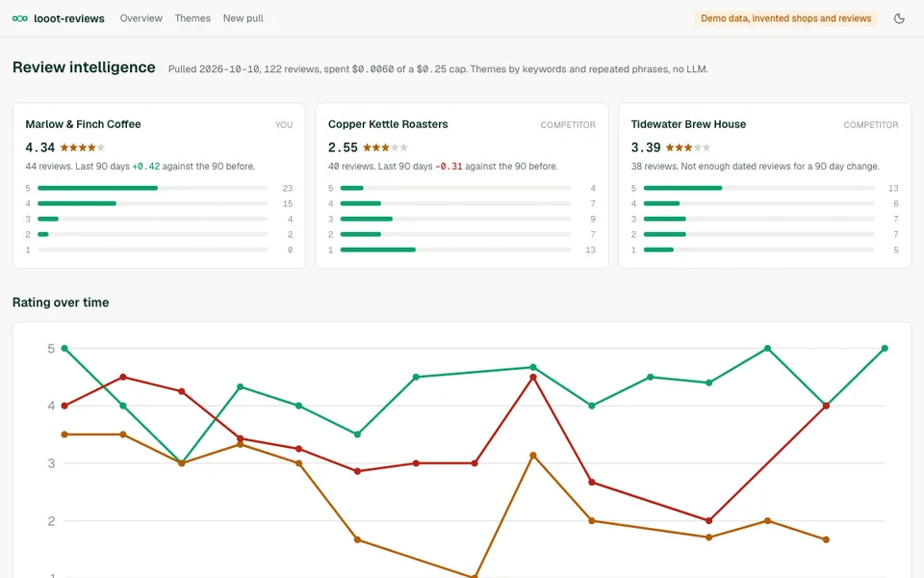Click the Rating over time heading
924x578 pixels.
61,302
